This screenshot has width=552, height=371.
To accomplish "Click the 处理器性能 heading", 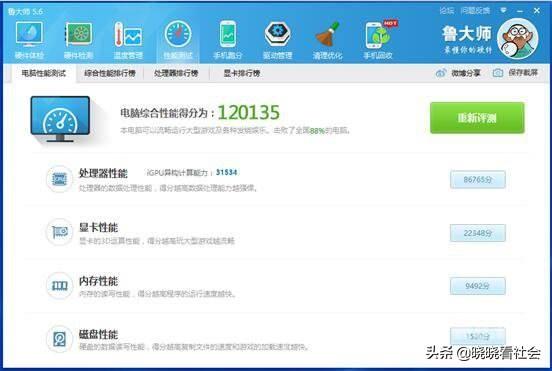I will point(103,173).
